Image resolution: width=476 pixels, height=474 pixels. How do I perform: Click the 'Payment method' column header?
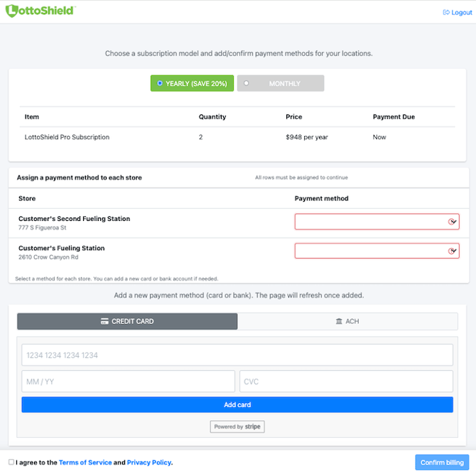pyautogui.click(x=322, y=198)
